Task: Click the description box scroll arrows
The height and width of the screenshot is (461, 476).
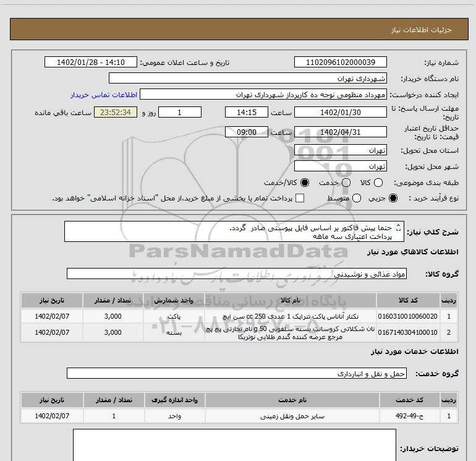Action: pos(399,227)
